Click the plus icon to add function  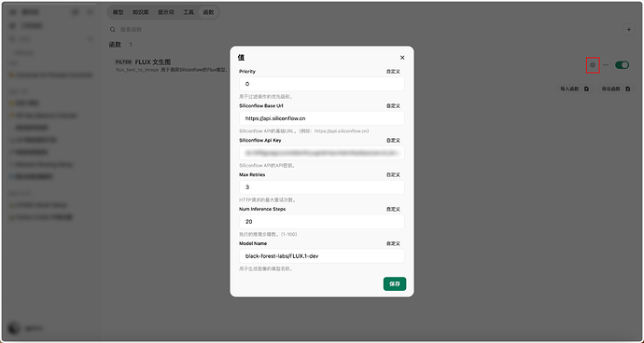pyautogui.click(x=628, y=30)
